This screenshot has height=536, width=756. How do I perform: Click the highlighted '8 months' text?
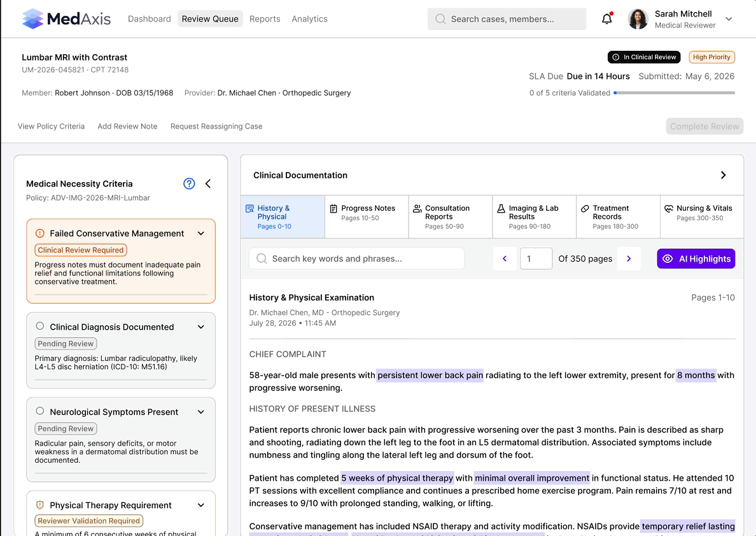pos(696,376)
